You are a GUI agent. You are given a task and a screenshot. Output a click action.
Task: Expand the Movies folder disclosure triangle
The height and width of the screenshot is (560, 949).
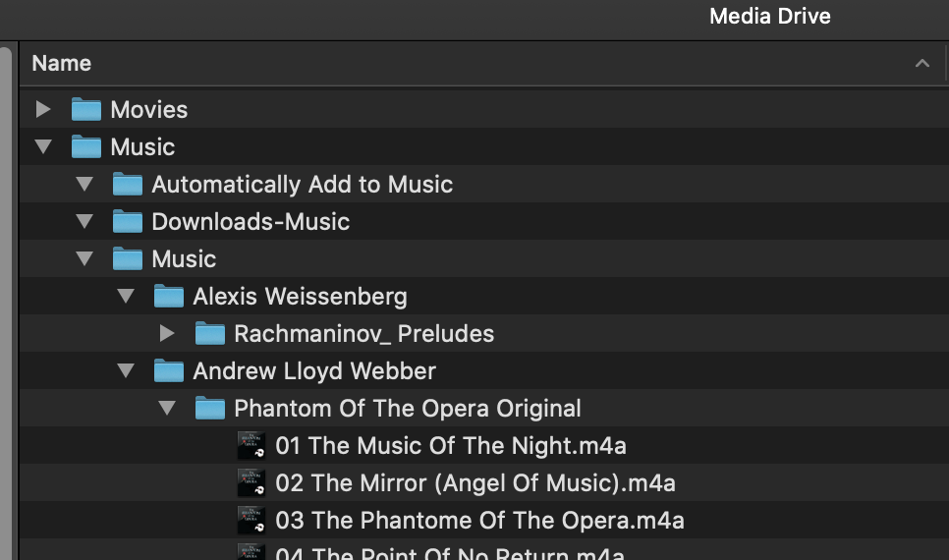coord(43,110)
